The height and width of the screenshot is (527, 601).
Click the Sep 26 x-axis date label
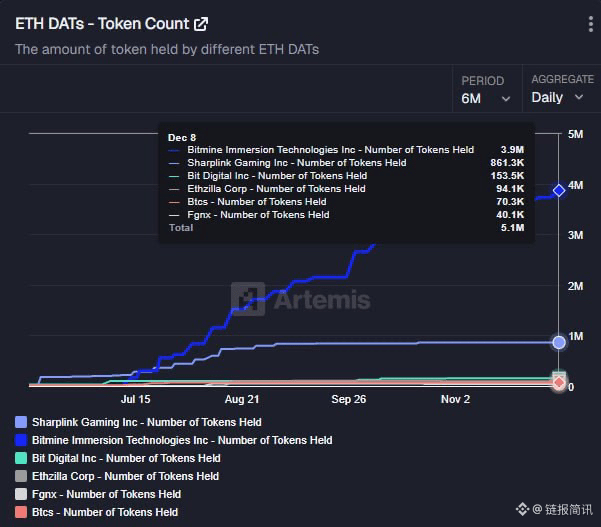348,399
